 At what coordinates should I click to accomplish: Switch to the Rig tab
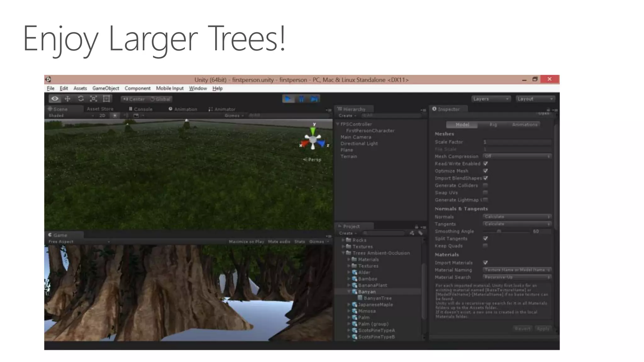pos(493,125)
